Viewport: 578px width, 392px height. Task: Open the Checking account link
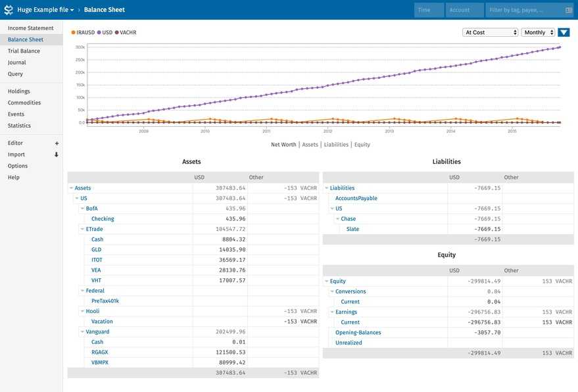click(103, 219)
